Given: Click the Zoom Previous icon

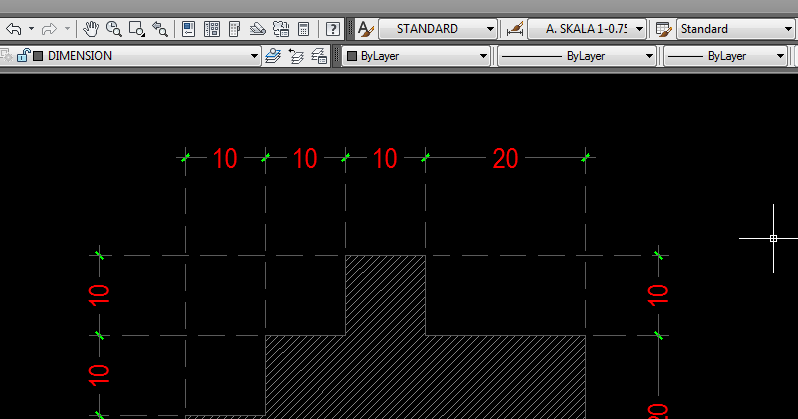Looking at the screenshot, I should [160, 29].
